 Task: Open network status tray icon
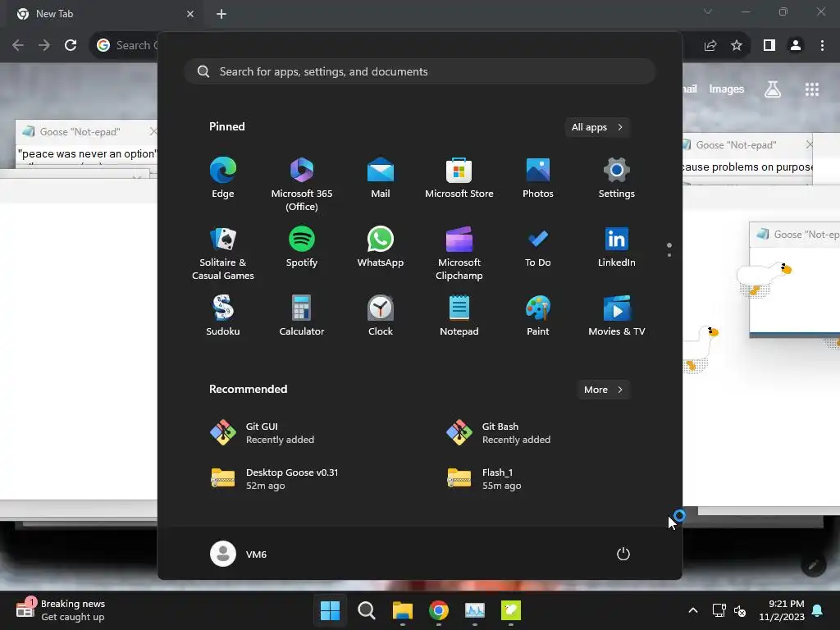(719, 610)
